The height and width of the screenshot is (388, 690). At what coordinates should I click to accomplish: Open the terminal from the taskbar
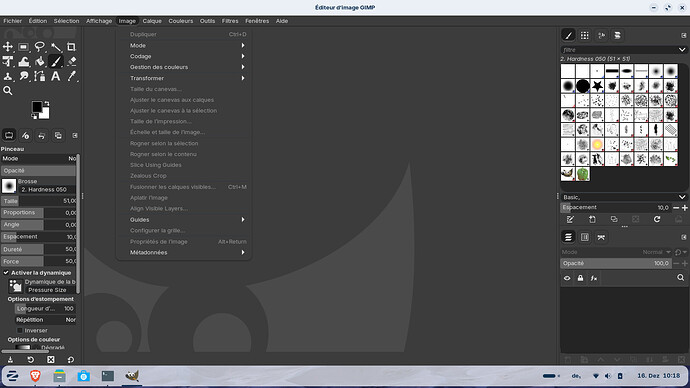coord(107,376)
